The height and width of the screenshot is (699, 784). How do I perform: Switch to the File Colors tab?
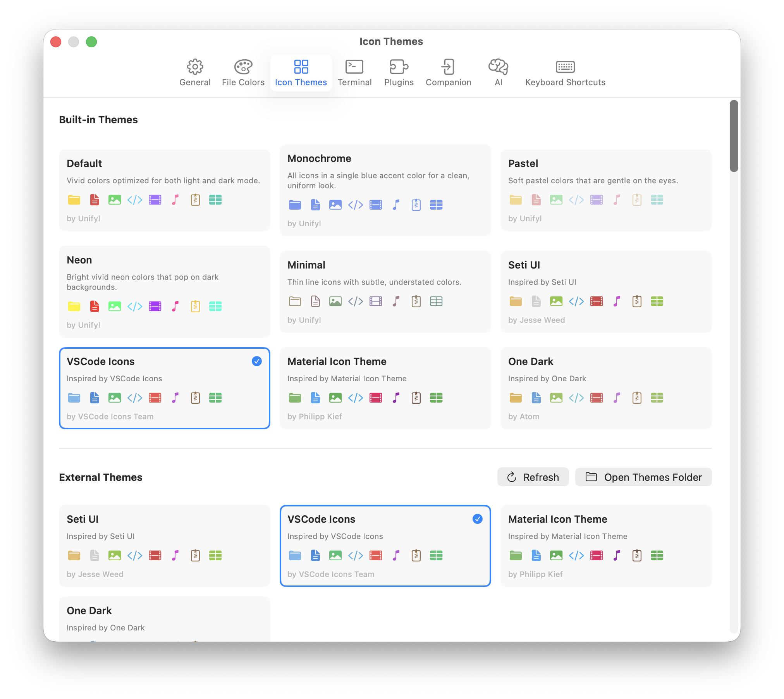coord(243,73)
